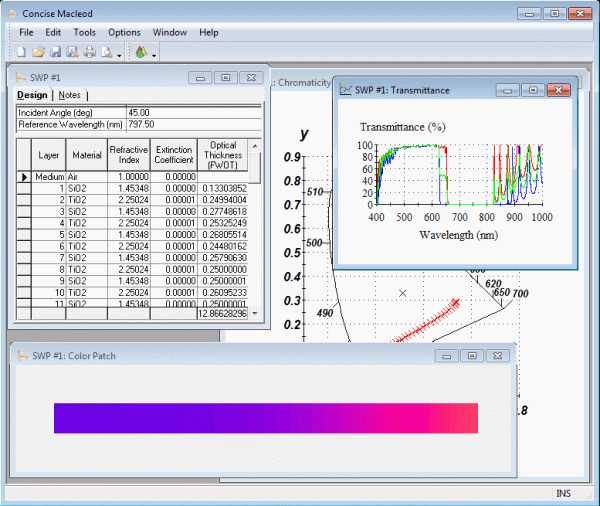Select the Design tab

pos(32,95)
